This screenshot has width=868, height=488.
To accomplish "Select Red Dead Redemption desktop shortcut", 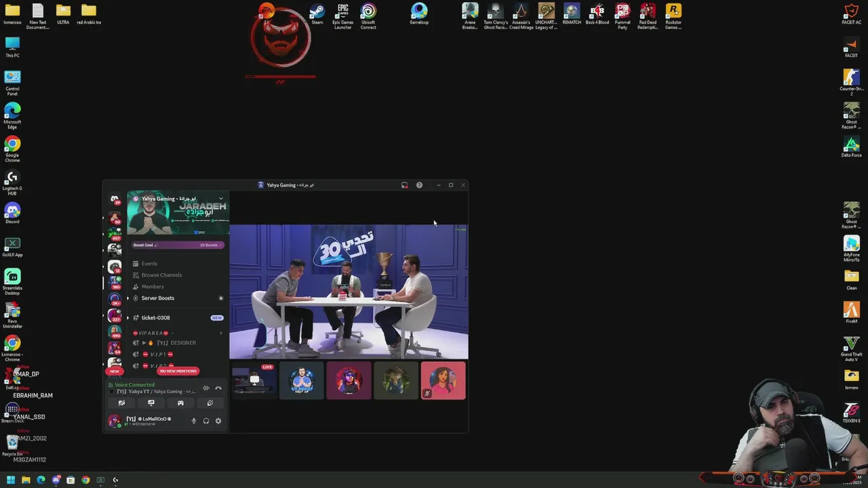I will pyautogui.click(x=648, y=16).
